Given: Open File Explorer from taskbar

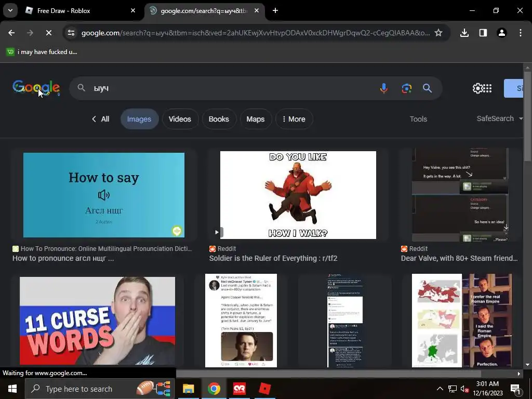Looking at the screenshot, I should pos(188,389).
